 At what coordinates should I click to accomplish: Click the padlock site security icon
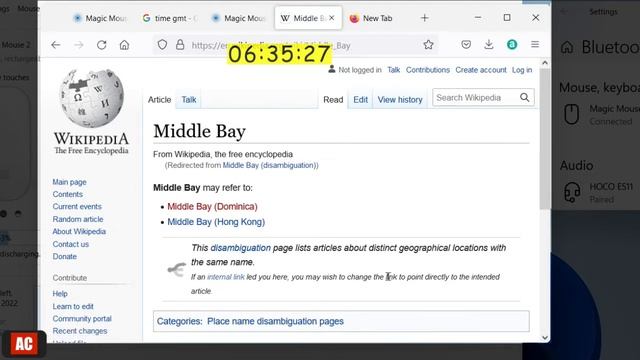click(180, 45)
